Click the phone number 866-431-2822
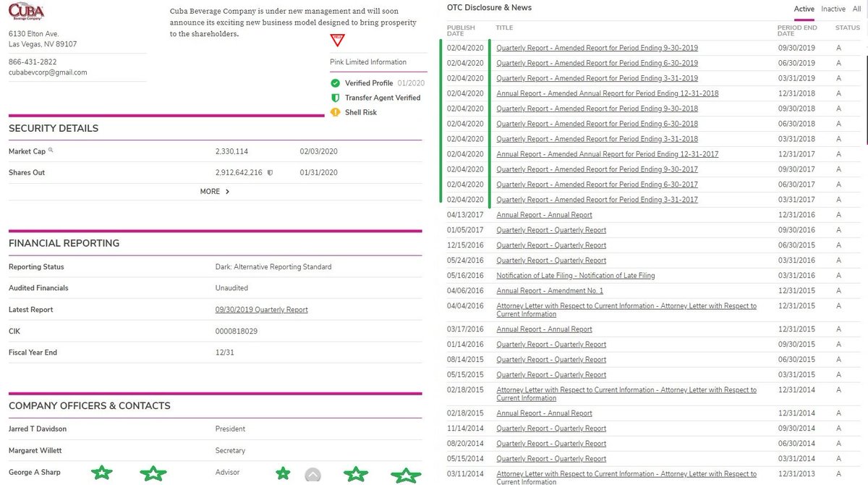Viewport: 868px width, 485px height. click(33, 62)
